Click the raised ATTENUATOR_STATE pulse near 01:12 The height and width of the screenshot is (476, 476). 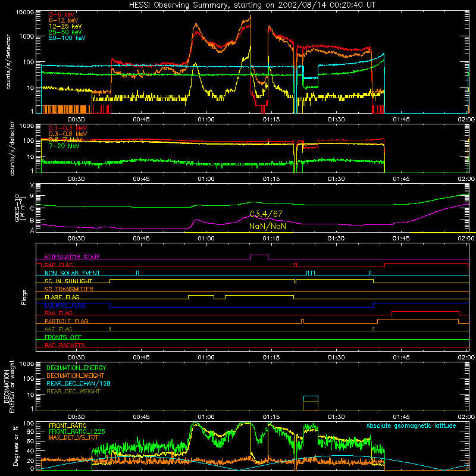click(259, 256)
